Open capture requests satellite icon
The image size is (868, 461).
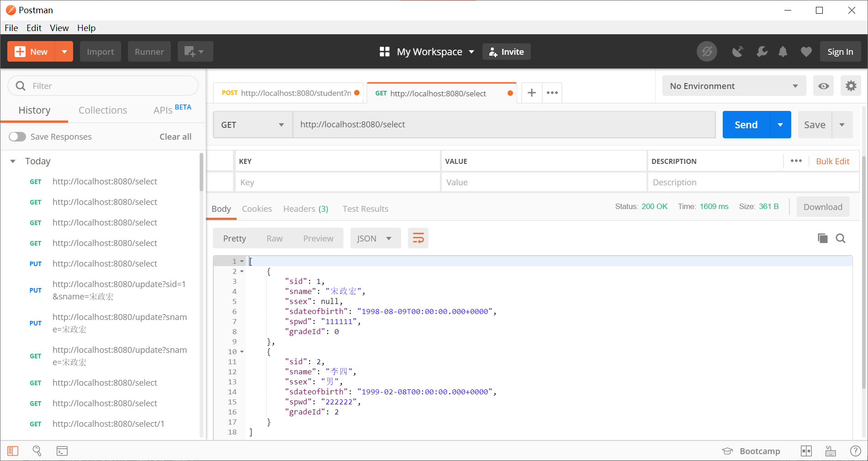point(738,52)
